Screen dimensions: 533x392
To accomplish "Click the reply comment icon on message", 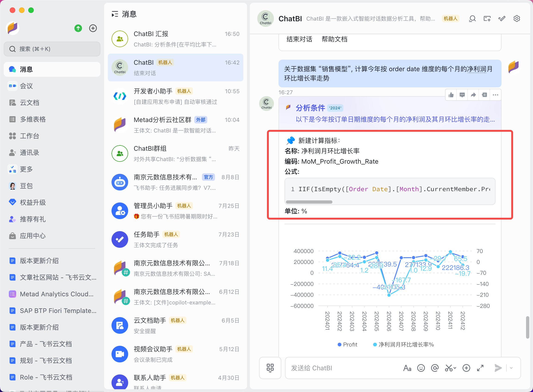I will pos(462,95).
